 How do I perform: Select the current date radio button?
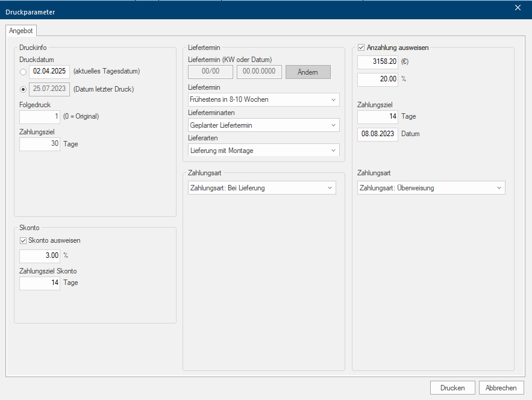pyautogui.click(x=23, y=72)
